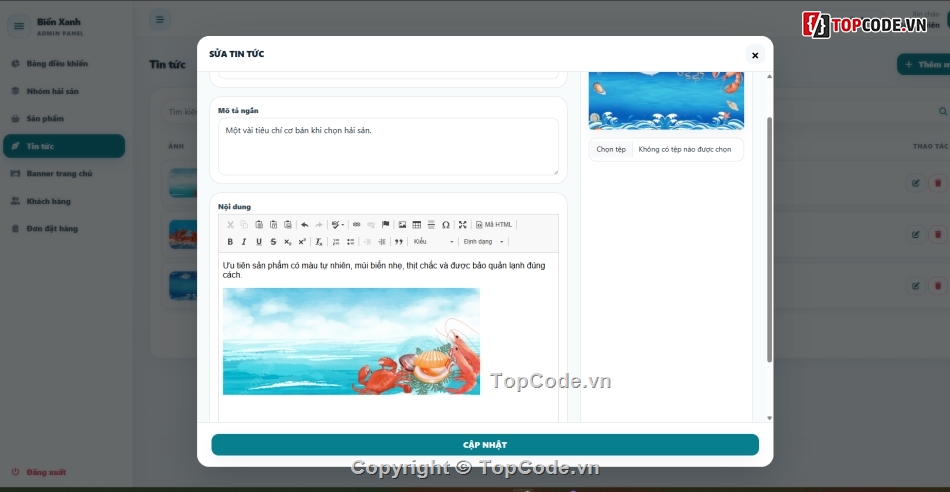Toggle underline formatting
950x492 pixels.
click(259, 242)
